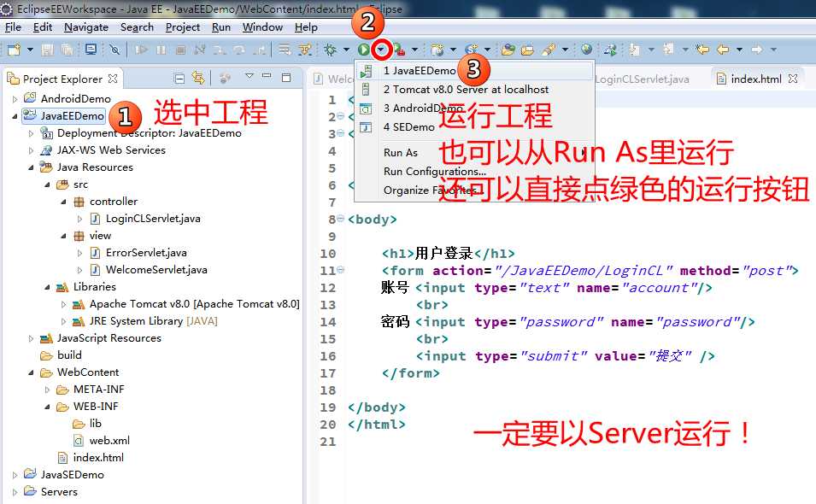The width and height of the screenshot is (816, 504).
Task: Open the File menu
Action: [x=13, y=27]
